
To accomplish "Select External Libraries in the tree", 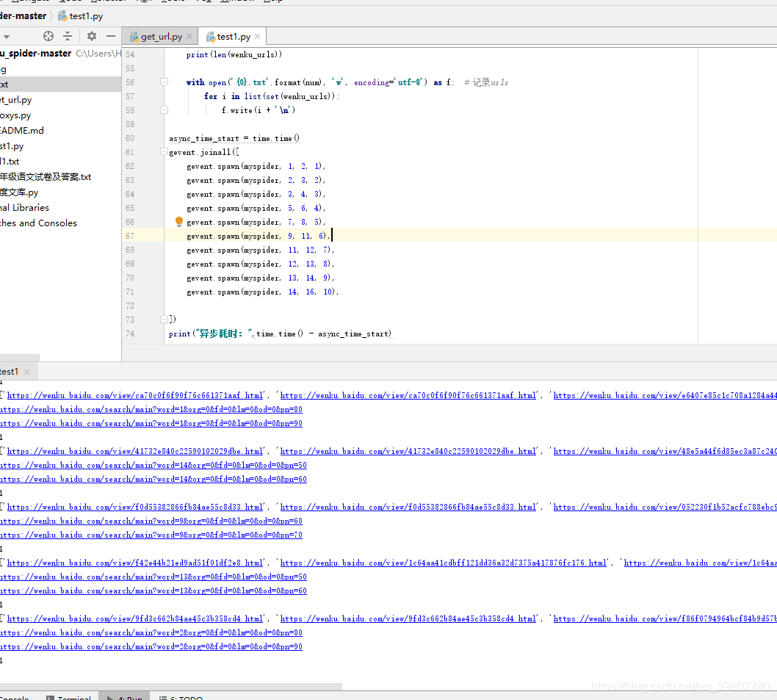I will [25, 208].
